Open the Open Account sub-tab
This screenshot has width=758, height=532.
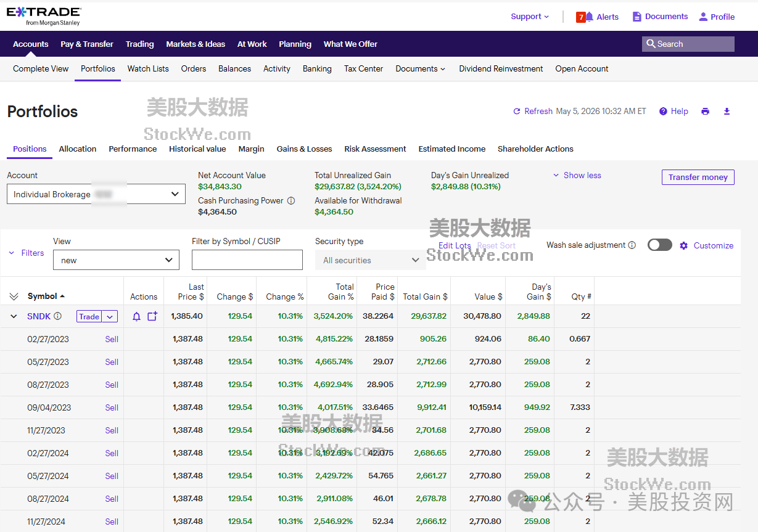click(582, 69)
